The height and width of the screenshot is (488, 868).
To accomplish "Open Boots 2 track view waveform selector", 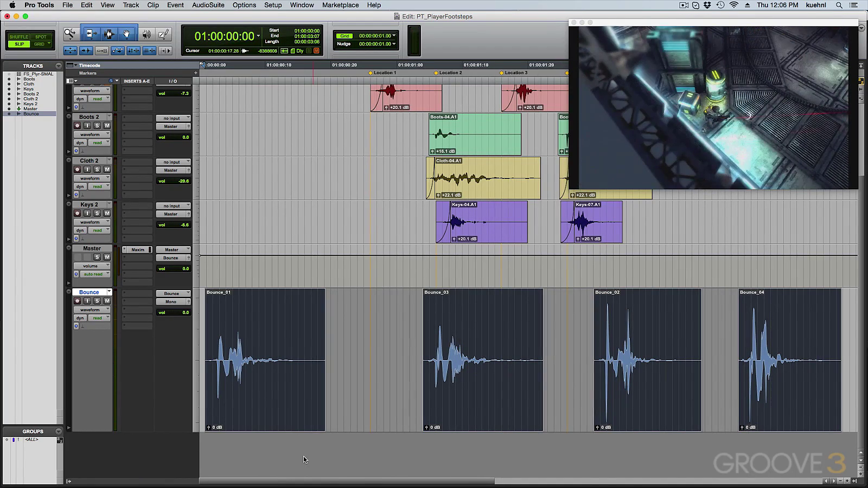I will tap(92, 134).
